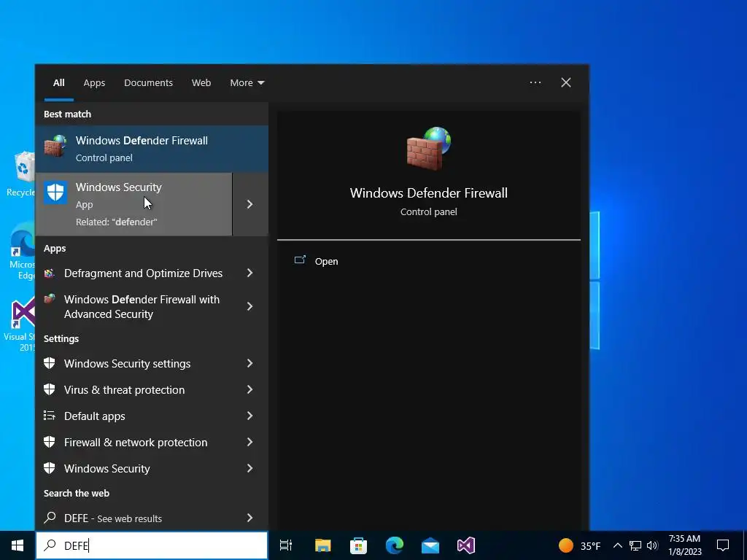
Task: Click the Firewall with Advanced Security icon
Action: point(49,299)
